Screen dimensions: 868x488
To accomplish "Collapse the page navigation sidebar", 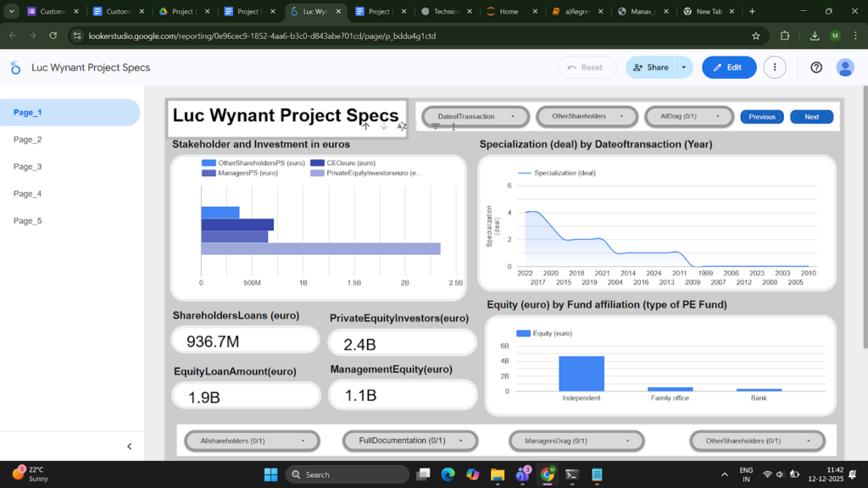I will click(x=130, y=446).
